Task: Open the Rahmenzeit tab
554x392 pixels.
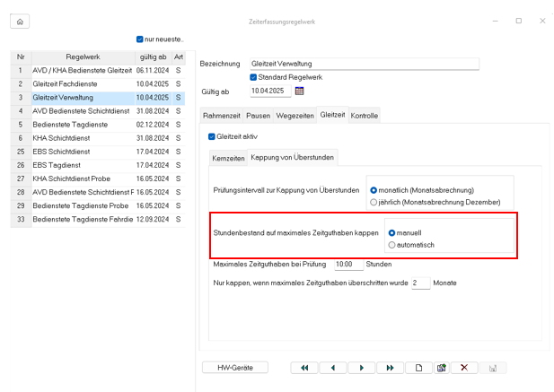Action: pyautogui.click(x=221, y=115)
